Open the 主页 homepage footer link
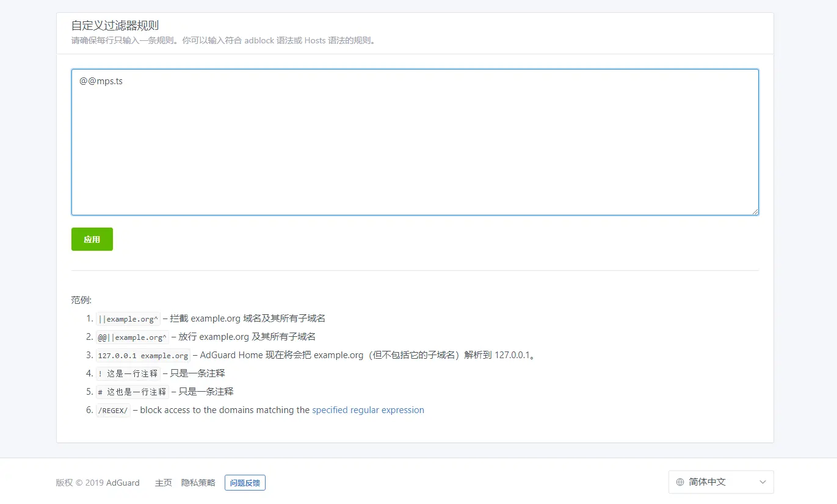Viewport: 837px width, 504px height. click(164, 483)
